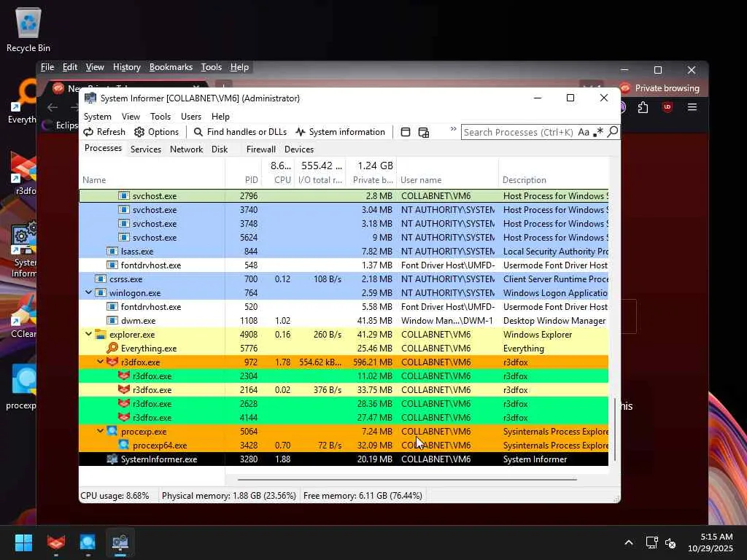The height and width of the screenshot is (560, 747).
Task: Open Options from the toolbar
Action: coord(156,132)
